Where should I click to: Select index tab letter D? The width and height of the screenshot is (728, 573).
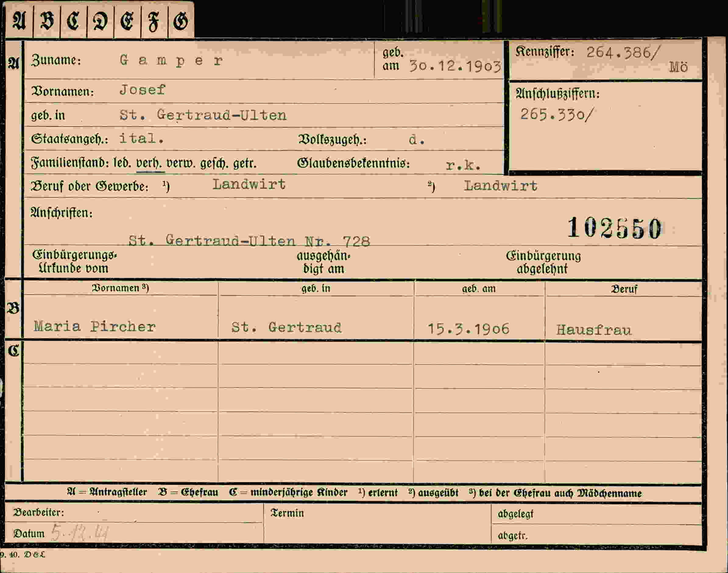[x=100, y=21]
